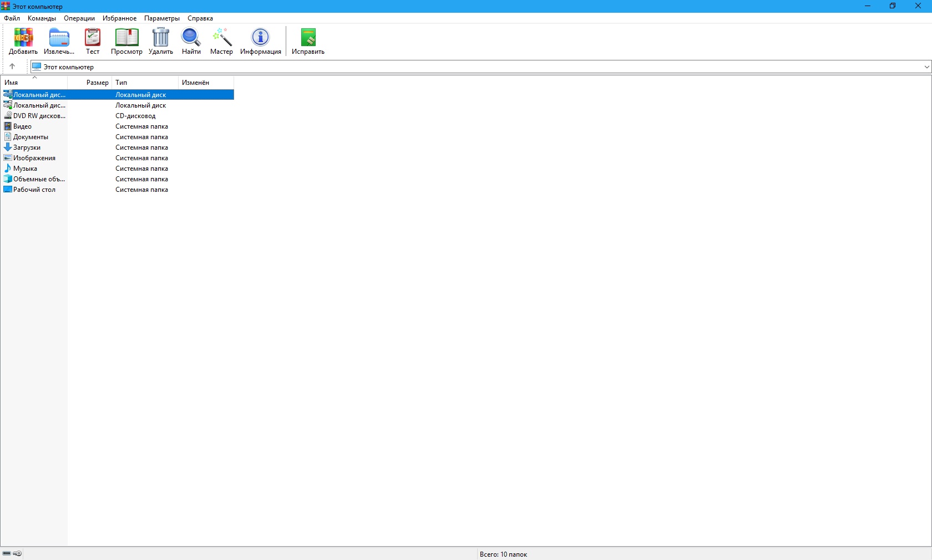The width and height of the screenshot is (932, 560).
Task: Open the Параметры menu
Action: point(162,18)
